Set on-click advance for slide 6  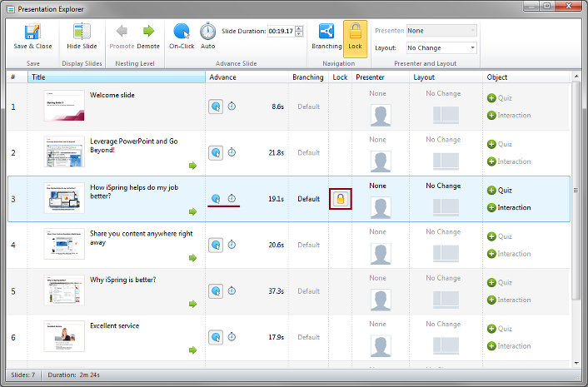[x=216, y=337]
